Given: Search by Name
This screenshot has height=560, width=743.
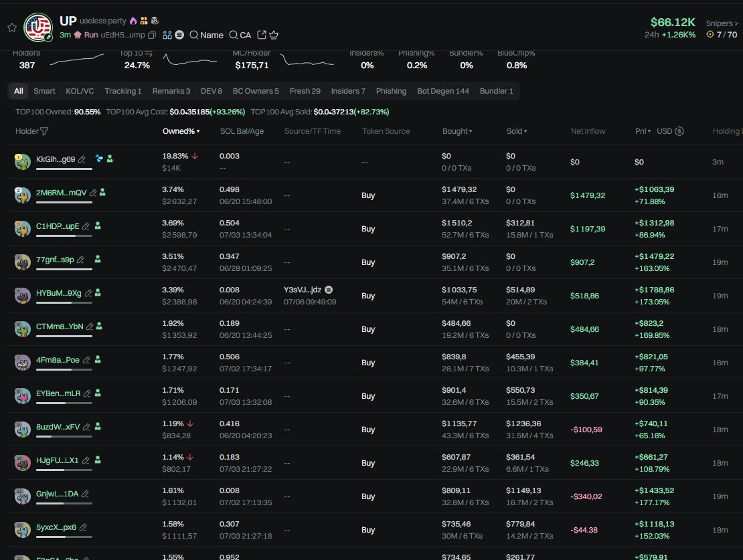Looking at the screenshot, I should coord(206,35).
